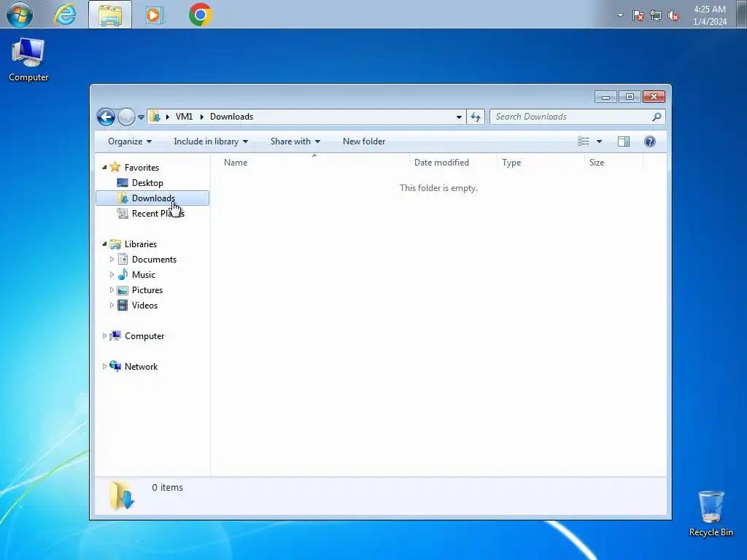Open Include in library menu
The image size is (747, 560).
(211, 141)
